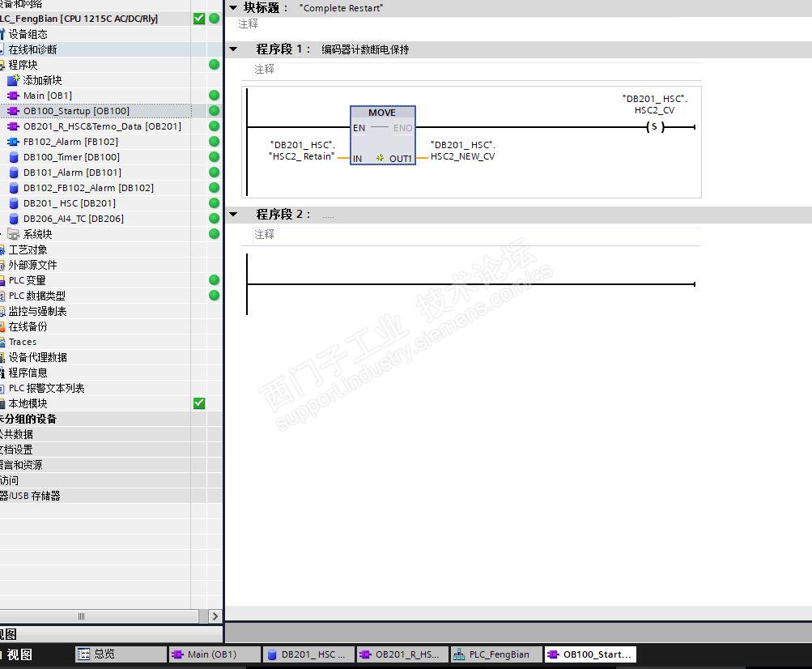Select 在线备份 tree item

pos(28,326)
